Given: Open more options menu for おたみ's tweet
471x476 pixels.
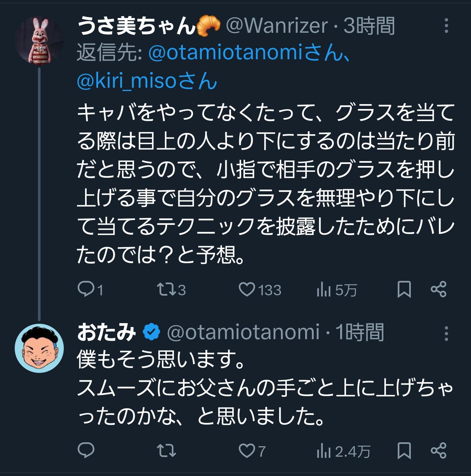Looking at the screenshot, I should (446, 334).
